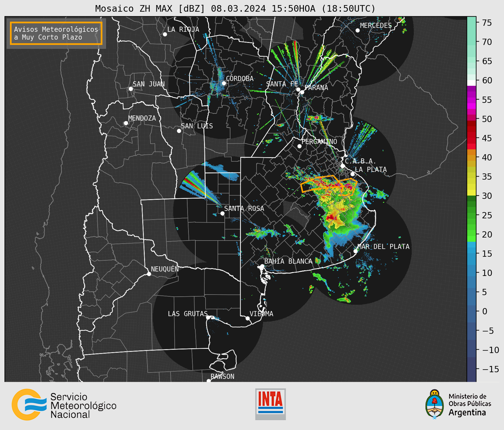Click the MENDOZA city marker dot
The image size is (504, 430).
pyautogui.click(x=126, y=123)
